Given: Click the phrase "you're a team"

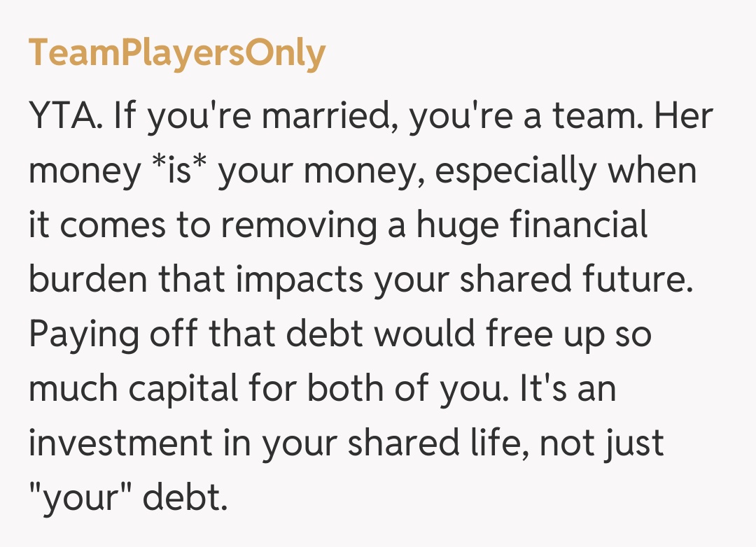Looking at the screenshot, I should click(523, 117).
